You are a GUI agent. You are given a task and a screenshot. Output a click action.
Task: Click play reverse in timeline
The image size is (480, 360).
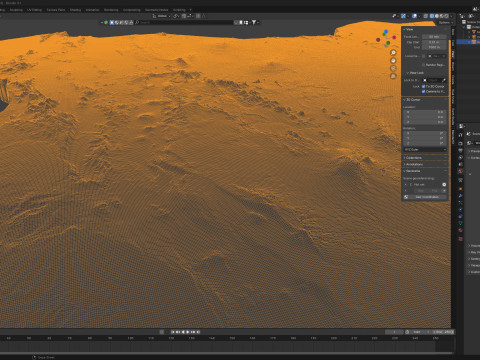(183, 332)
